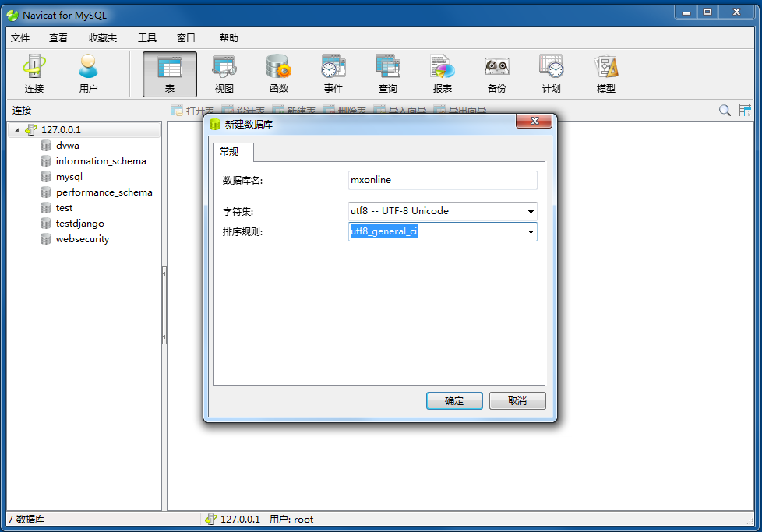
Task: Open the 视图 views icon
Action: click(224, 74)
